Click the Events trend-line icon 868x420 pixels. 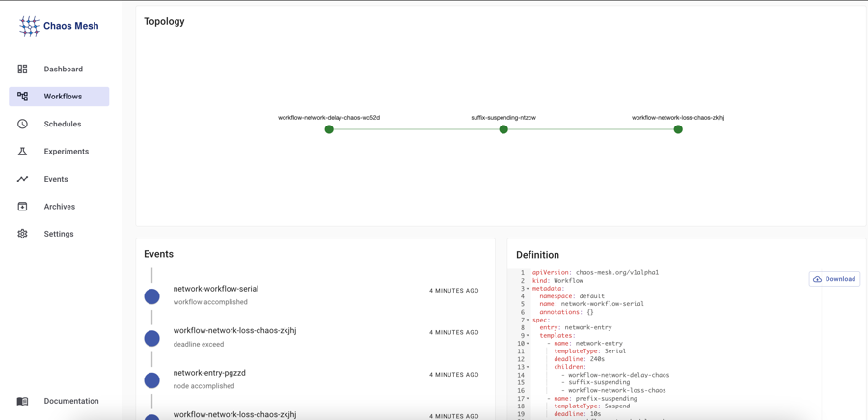pyautogui.click(x=22, y=179)
